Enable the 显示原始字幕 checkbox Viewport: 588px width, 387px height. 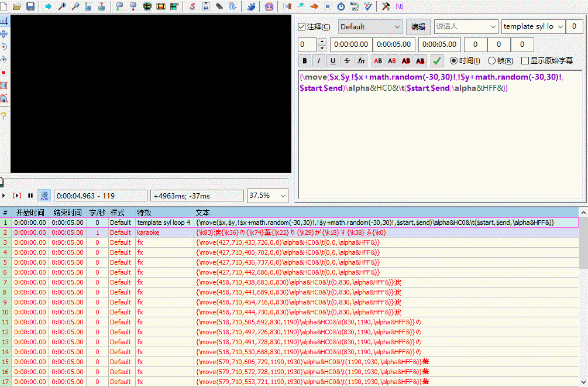tap(525, 61)
